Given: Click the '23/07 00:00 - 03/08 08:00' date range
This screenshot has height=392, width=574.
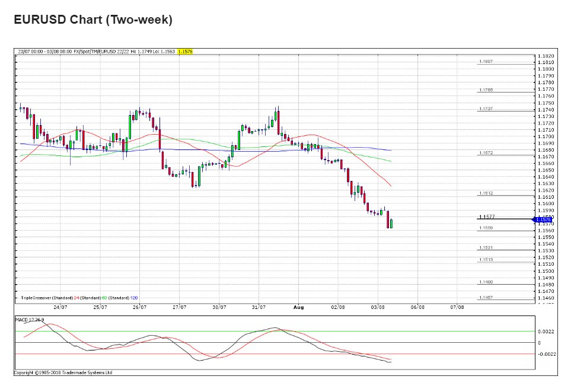Looking at the screenshot, I should (x=45, y=52).
